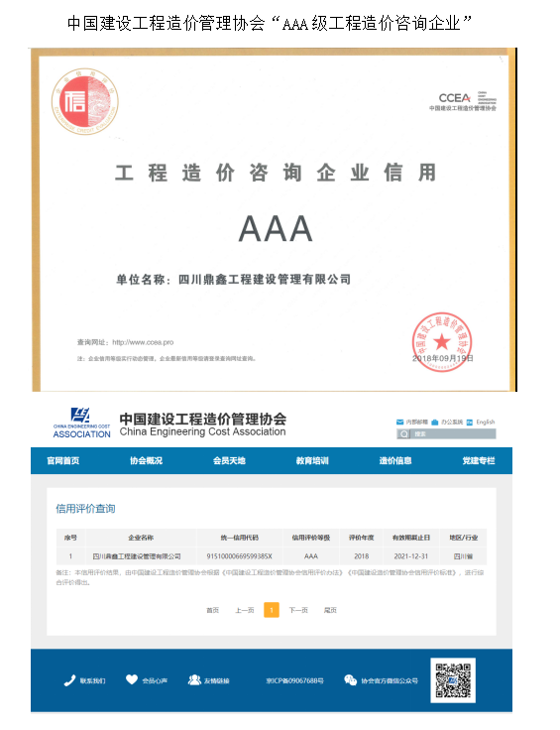The height and width of the screenshot is (730, 560).
Task: Click the 中国建设工程造价管理协会 site title
Action: coord(203,419)
